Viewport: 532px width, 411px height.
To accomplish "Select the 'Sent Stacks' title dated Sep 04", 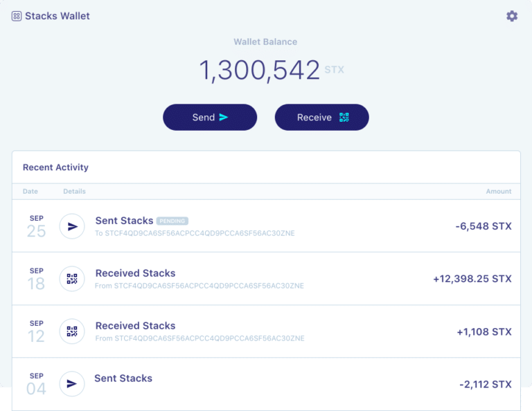I will click(x=123, y=378).
